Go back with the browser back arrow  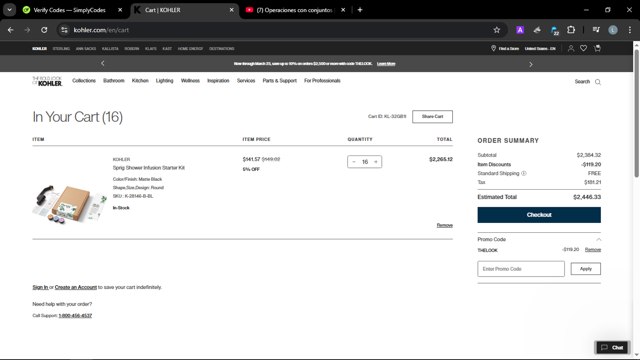(x=11, y=30)
